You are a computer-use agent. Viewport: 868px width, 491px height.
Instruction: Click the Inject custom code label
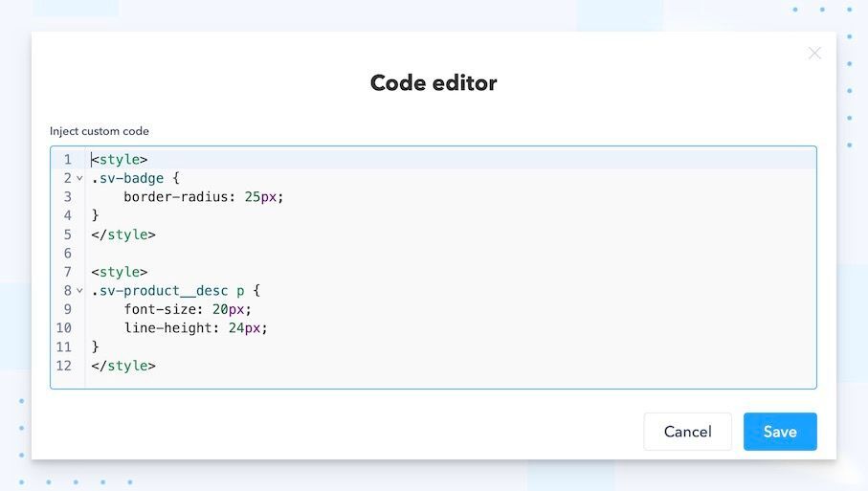[100, 131]
